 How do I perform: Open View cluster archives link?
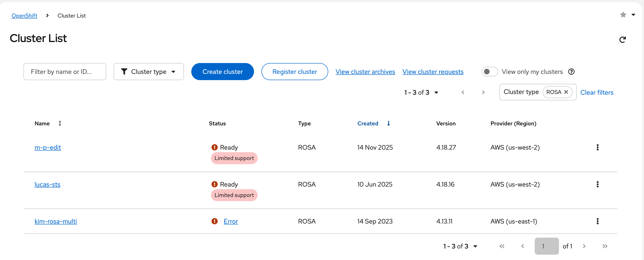[x=365, y=72]
